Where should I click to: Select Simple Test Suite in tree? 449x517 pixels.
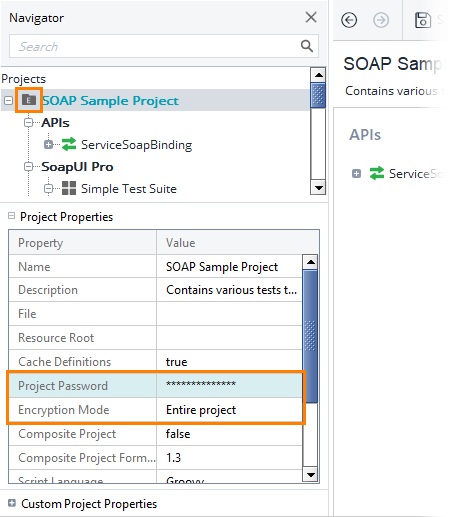click(x=129, y=189)
